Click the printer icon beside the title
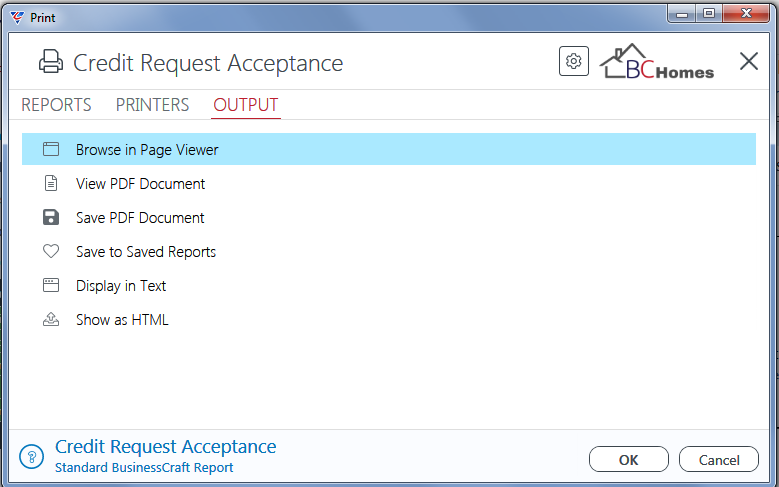 (x=51, y=62)
